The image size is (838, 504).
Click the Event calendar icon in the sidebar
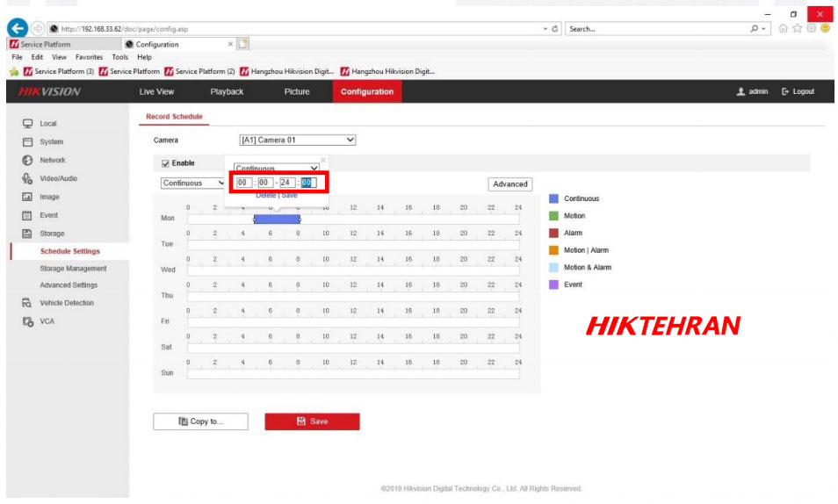(x=27, y=215)
